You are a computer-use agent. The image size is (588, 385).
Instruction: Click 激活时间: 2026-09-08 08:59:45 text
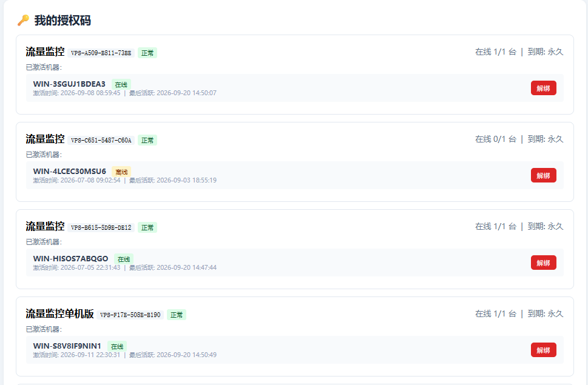click(77, 93)
